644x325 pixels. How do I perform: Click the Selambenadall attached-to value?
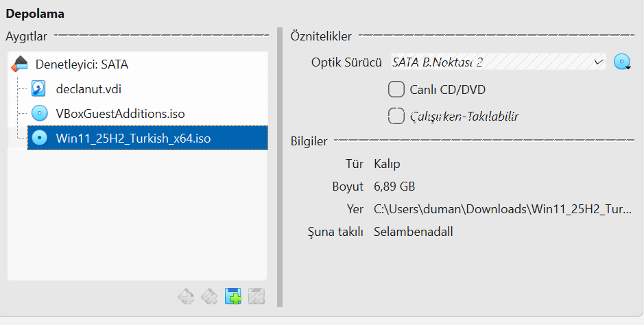[413, 232]
